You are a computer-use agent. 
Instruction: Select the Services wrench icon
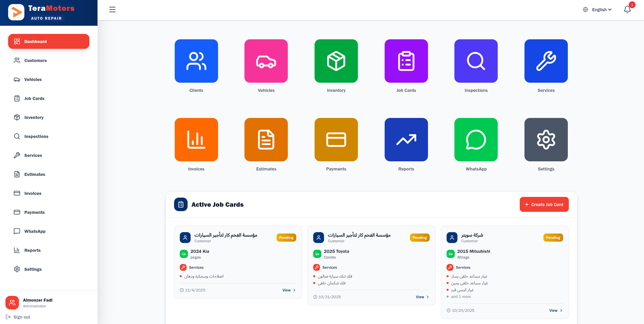(x=546, y=61)
